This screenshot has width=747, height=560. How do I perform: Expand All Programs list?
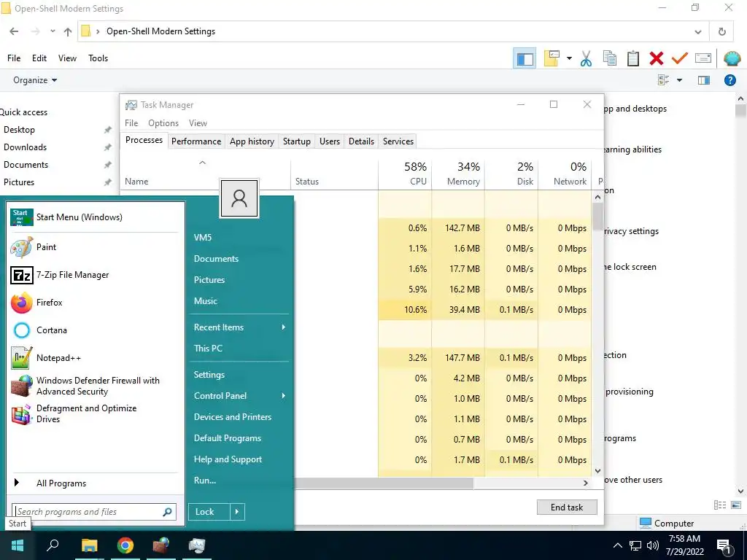pos(96,483)
